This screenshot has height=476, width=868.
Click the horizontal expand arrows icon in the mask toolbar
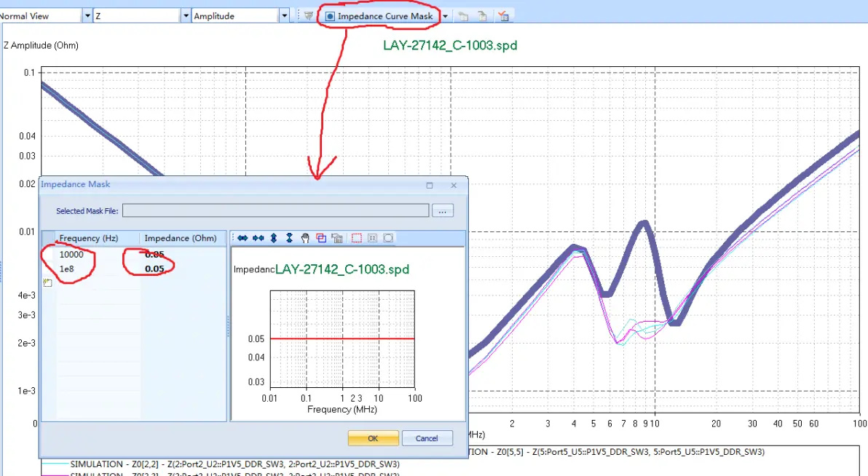242,238
